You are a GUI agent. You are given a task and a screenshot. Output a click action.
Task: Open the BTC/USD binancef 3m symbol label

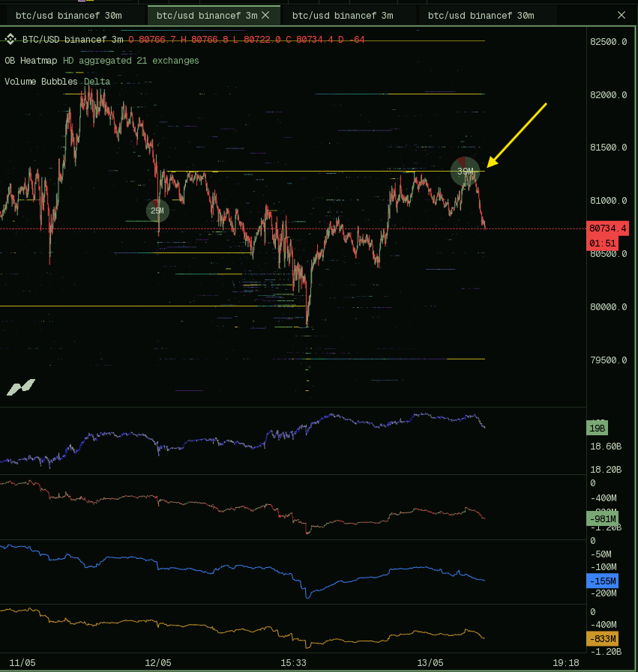pos(73,40)
